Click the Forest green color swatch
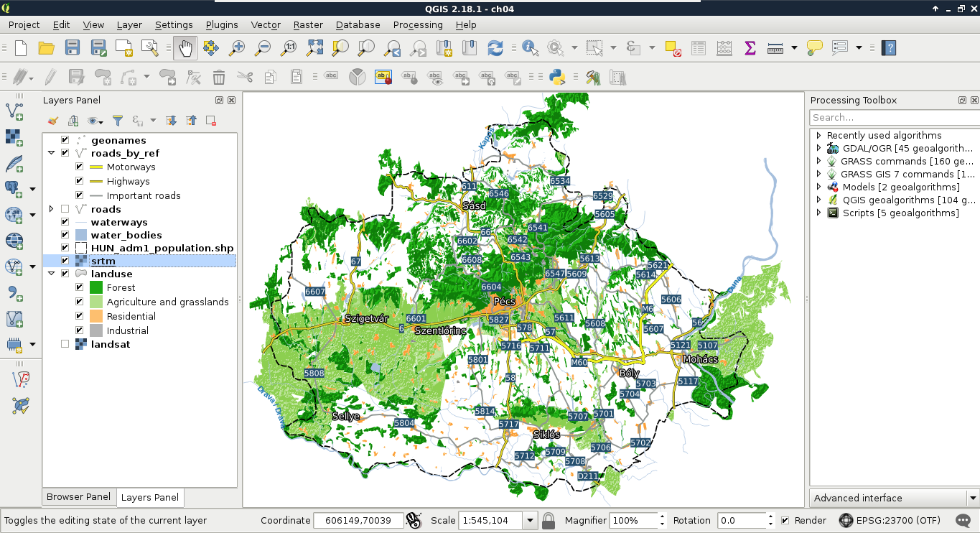 [x=96, y=287]
